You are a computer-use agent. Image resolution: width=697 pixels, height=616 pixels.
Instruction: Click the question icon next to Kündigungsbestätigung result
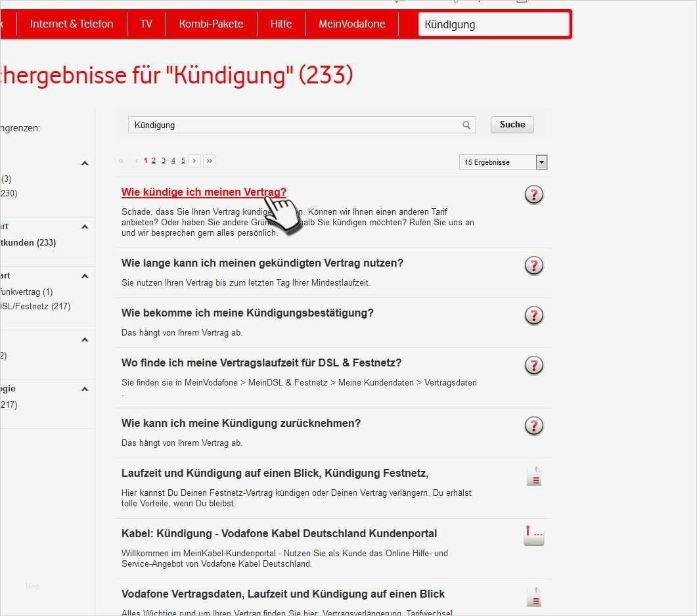point(534,316)
